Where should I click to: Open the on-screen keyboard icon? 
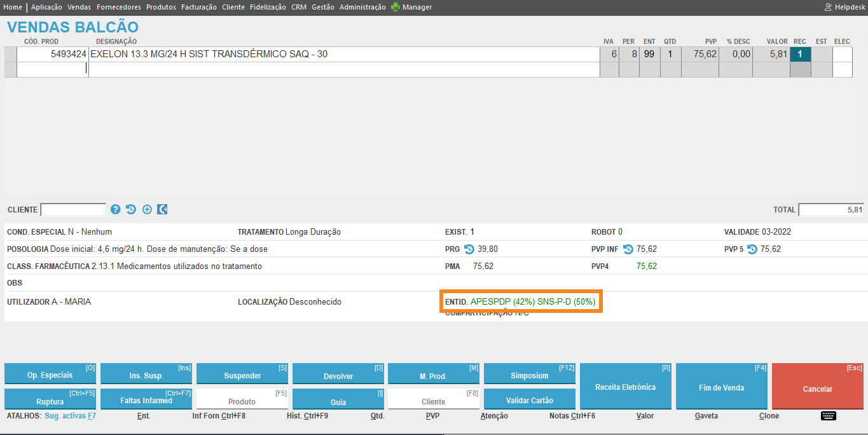tap(828, 416)
